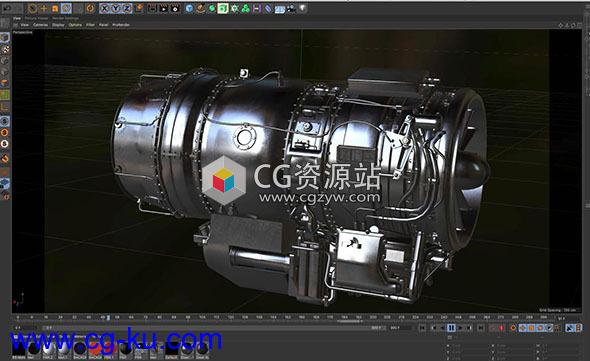Viewport: 590px width, 361px height.
Task: Toggle the coordinate system cube icon
Action: point(139,8)
